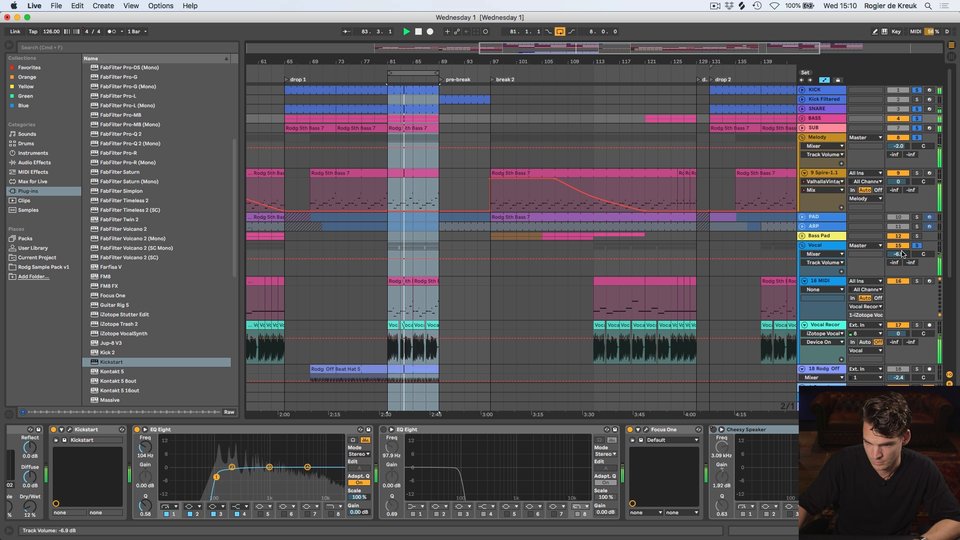
Task: Open User Library in Places
Action: (x=32, y=248)
